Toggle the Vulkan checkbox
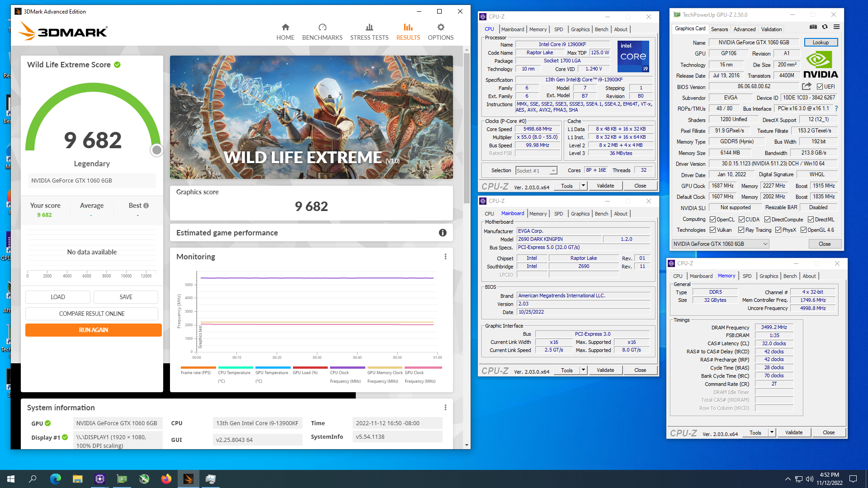The height and width of the screenshot is (488, 868). tap(712, 230)
